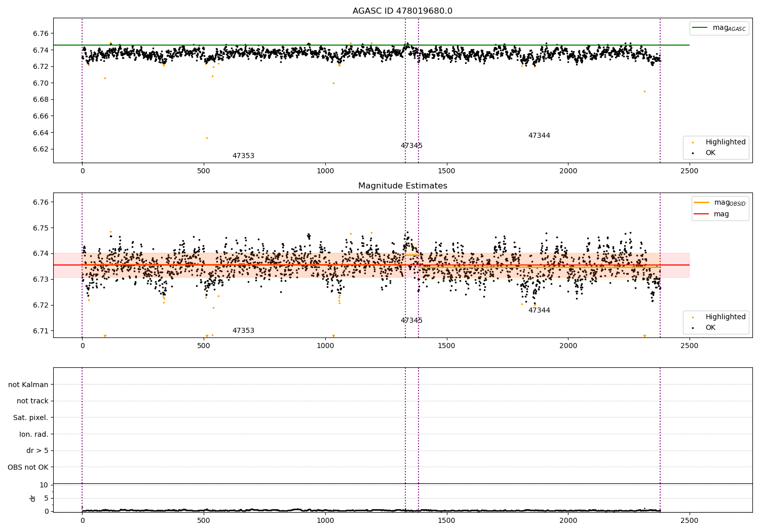Image resolution: width=760 pixels, height=532 pixels.
Task: Click y-axis tick 6.62 on the top plot
Action: tap(40, 149)
